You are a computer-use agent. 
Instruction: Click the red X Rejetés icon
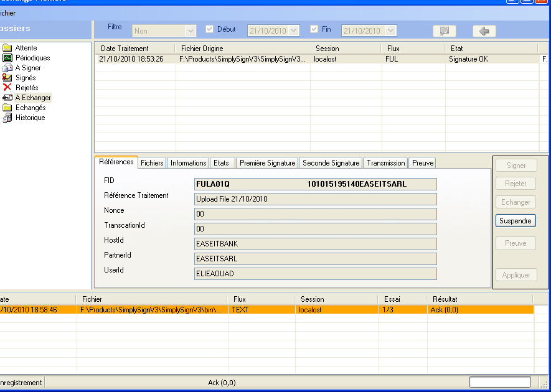click(7, 88)
